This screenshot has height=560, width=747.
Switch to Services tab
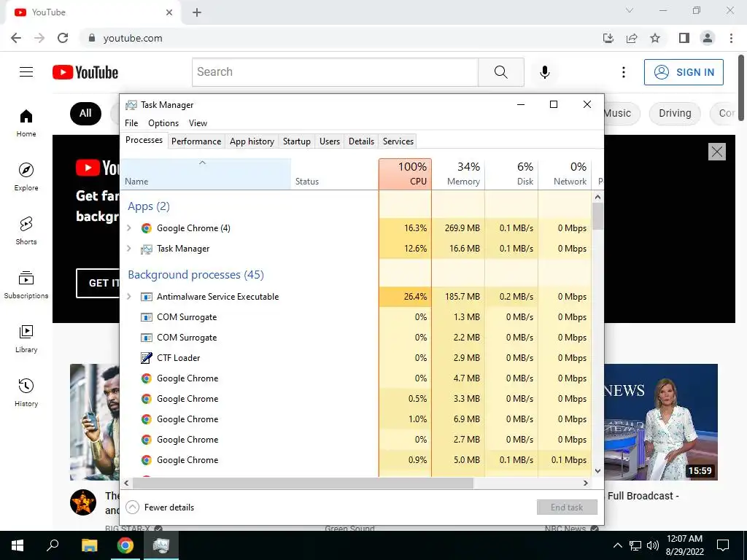tap(398, 141)
